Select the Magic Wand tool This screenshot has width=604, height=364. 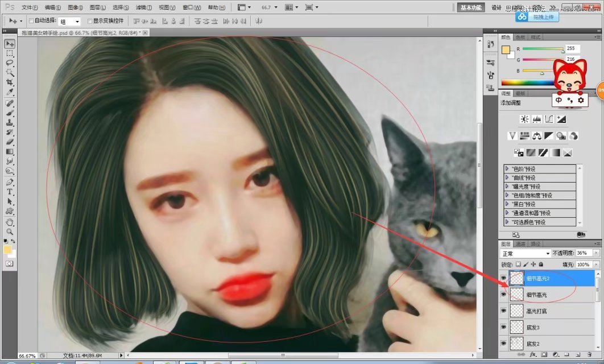10,72
